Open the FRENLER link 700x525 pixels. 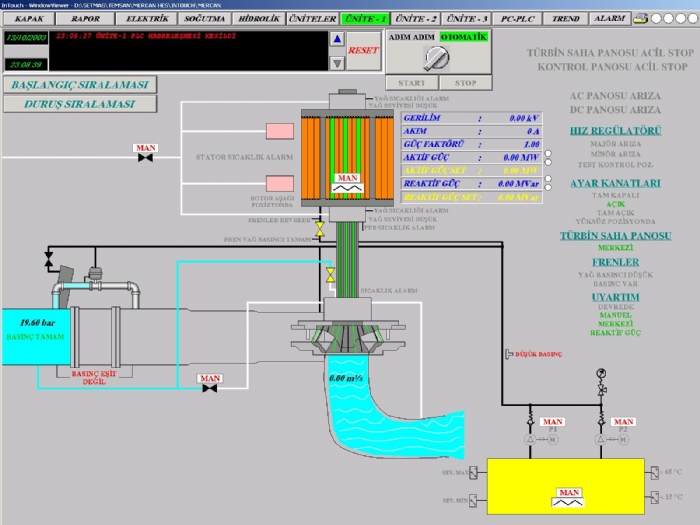pos(616,262)
